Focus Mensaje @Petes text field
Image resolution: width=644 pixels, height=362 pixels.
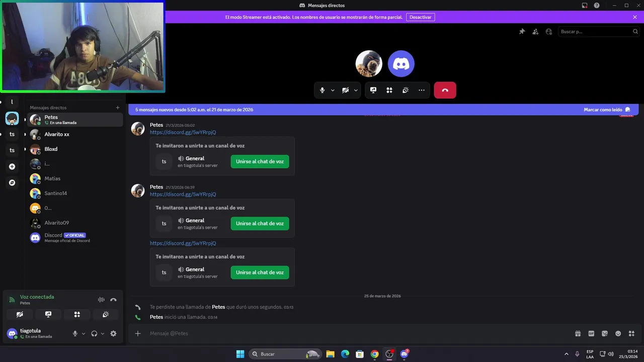[357, 333]
